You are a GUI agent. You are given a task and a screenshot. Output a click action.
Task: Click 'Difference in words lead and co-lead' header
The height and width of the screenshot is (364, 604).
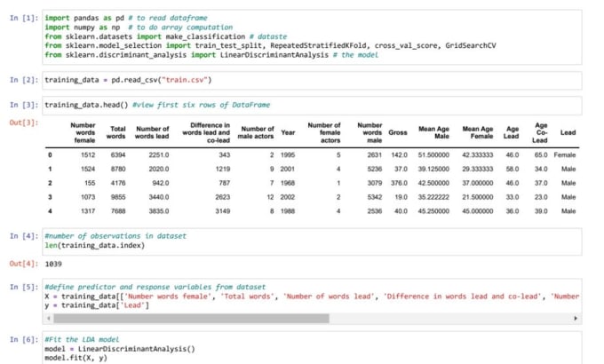[x=206, y=132]
